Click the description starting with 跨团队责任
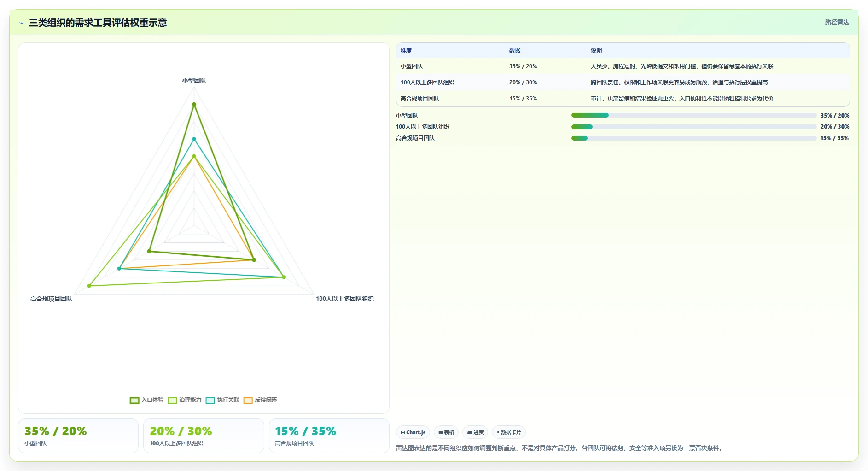The image size is (868, 471). click(x=679, y=82)
